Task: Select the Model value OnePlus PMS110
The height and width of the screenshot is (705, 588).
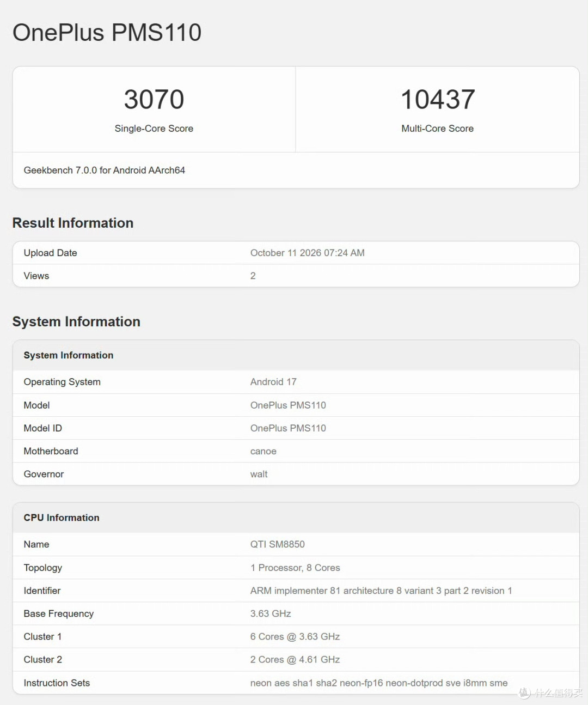Action: coord(288,405)
